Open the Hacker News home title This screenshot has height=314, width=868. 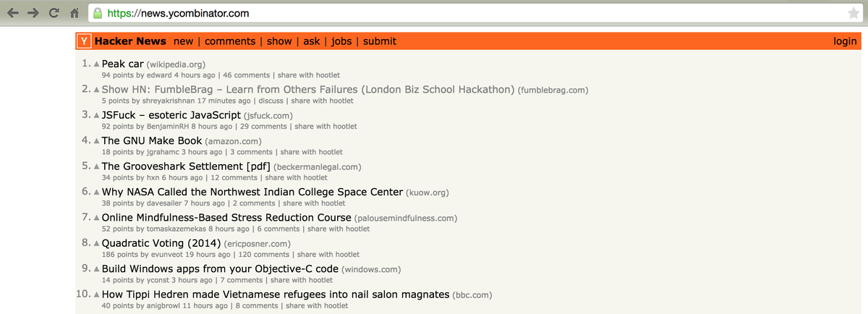[x=130, y=41]
